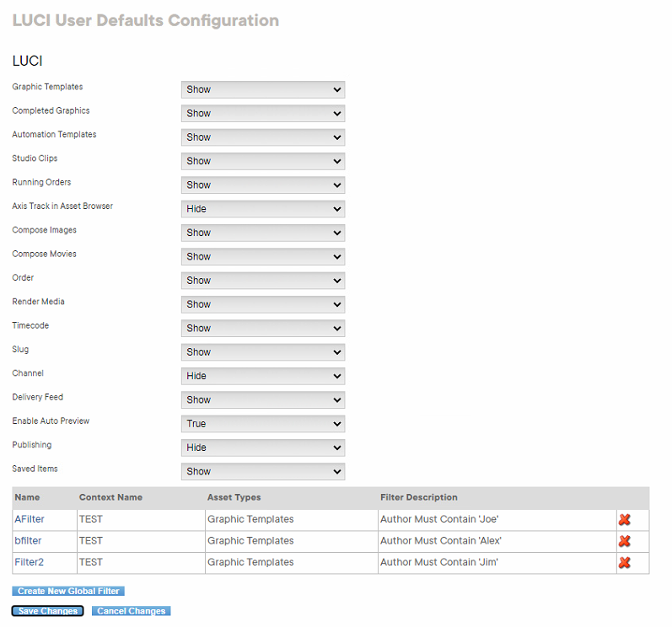This screenshot has height=627, width=672.
Task: Remove Filter2 using its red X icon
Action: point(624,562)
